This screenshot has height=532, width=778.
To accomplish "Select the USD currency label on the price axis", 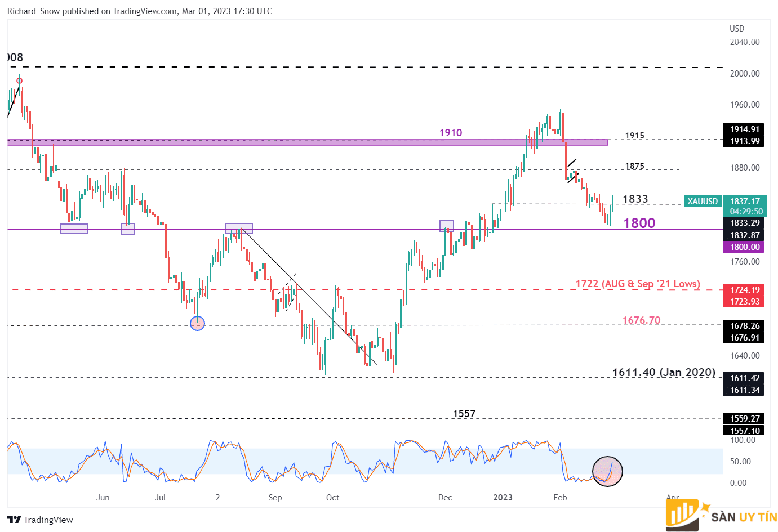I will 737,29.
